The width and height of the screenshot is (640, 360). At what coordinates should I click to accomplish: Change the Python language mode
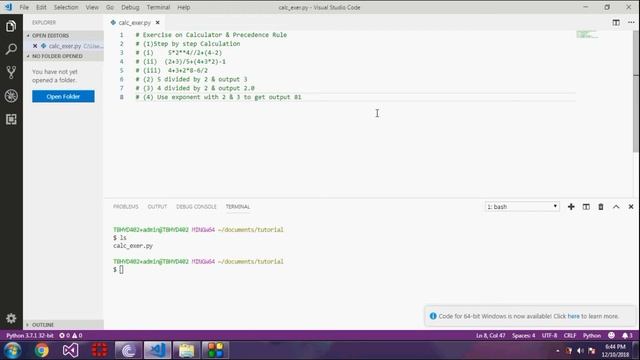coord(592,336)
